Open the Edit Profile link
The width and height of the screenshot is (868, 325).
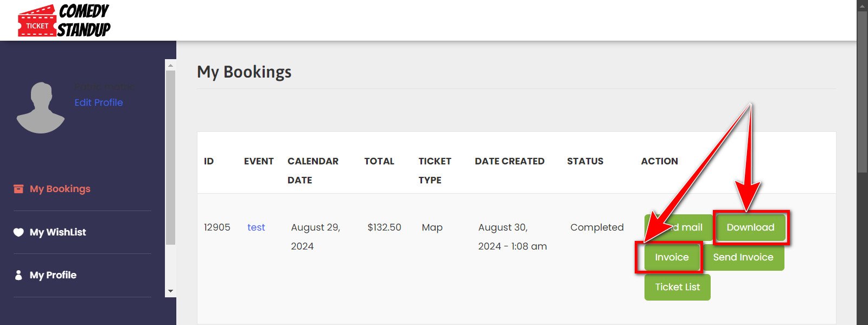click(98, 103)
